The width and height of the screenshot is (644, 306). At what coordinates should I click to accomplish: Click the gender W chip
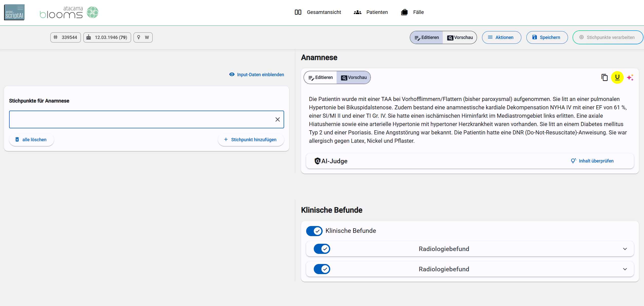pyautogui.click(x=143, y=37)
